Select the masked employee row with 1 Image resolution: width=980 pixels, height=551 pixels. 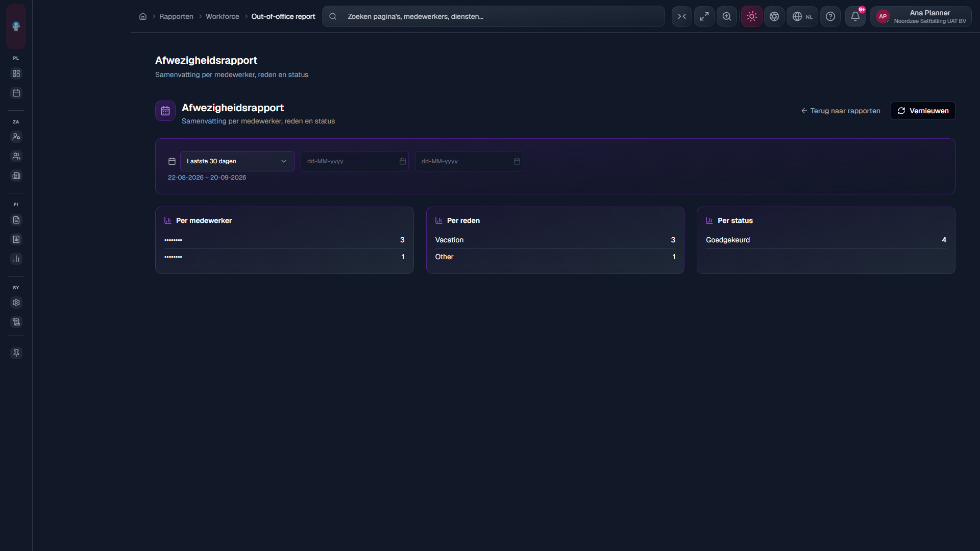click(284, 257)
